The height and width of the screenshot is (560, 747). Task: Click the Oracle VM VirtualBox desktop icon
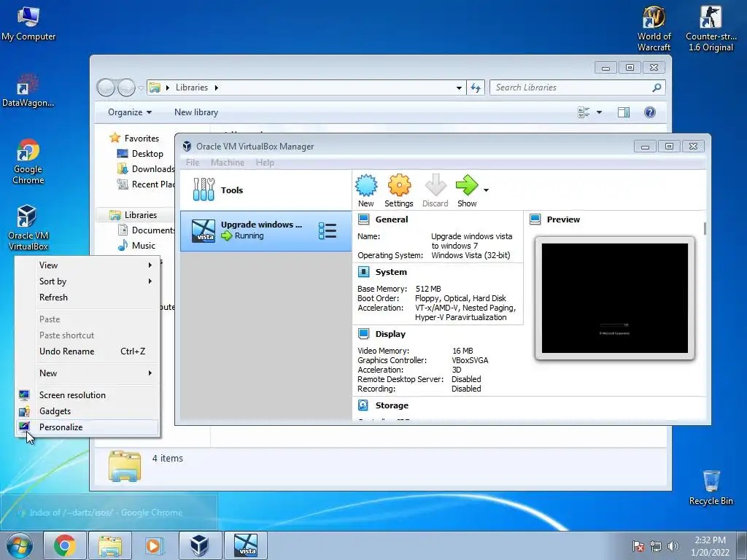[x=28, y=227]
